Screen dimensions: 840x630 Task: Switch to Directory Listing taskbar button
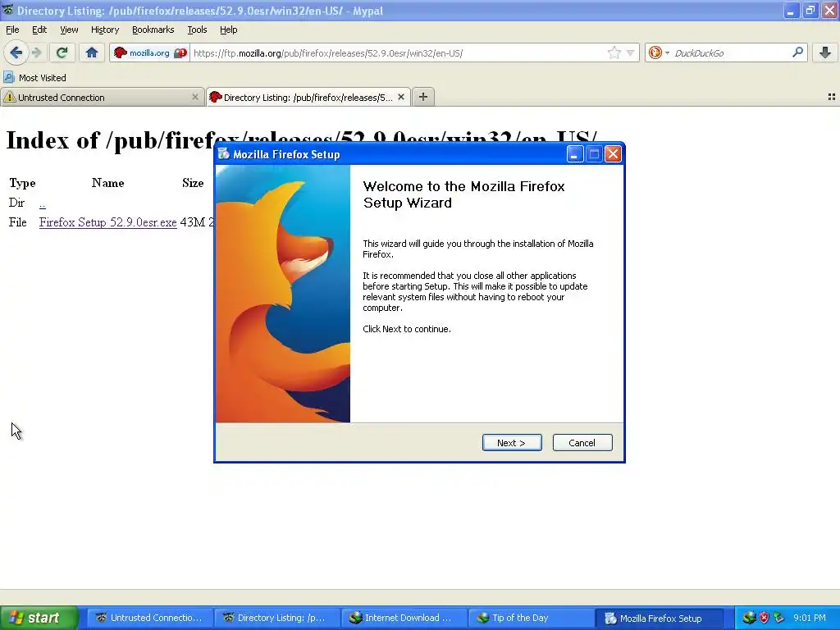pos(276,618)
